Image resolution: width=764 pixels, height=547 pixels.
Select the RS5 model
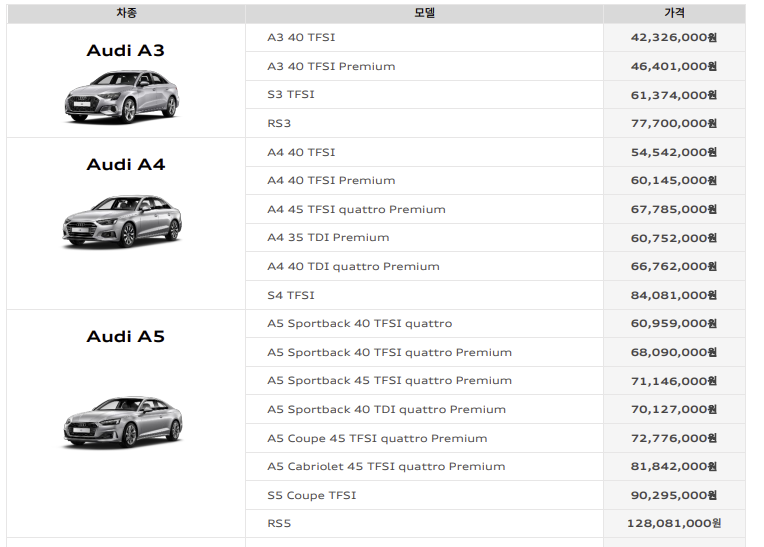click(279, 524)
